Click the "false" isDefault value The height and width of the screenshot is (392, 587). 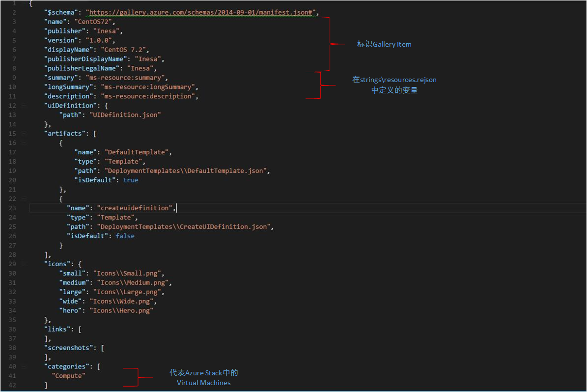[125, 236]
